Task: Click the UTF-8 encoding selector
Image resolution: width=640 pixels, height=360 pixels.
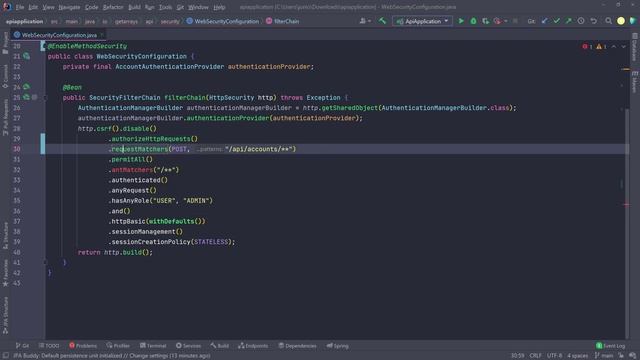Action: pyautogui.click(x=554, y=356)
